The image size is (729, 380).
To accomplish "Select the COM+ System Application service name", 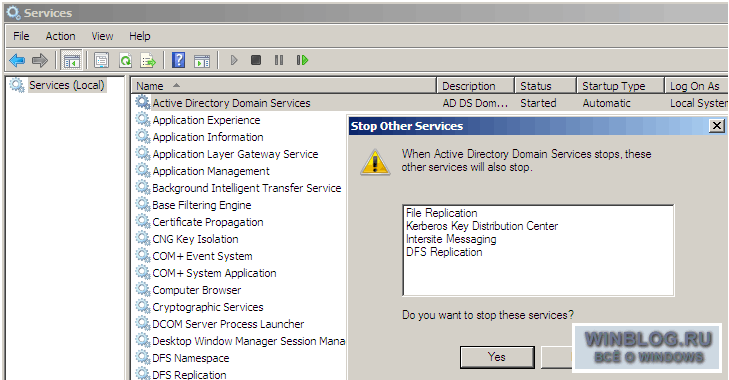I will tap(214, 273).
